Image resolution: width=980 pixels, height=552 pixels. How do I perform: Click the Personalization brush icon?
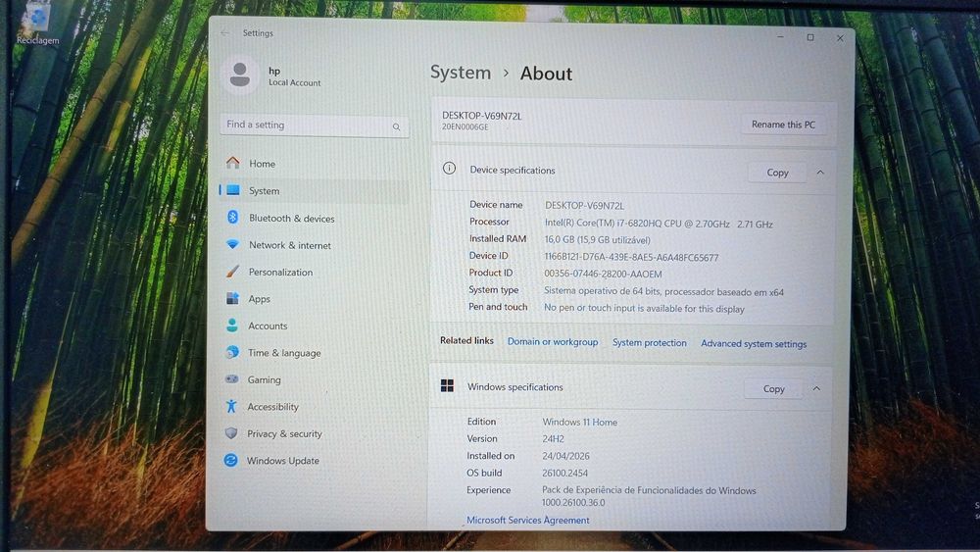click(232, 272)
